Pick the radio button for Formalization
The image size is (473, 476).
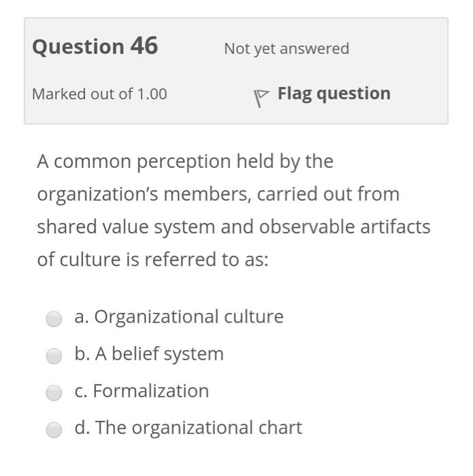pyautogui.click(x=54, y=393)
